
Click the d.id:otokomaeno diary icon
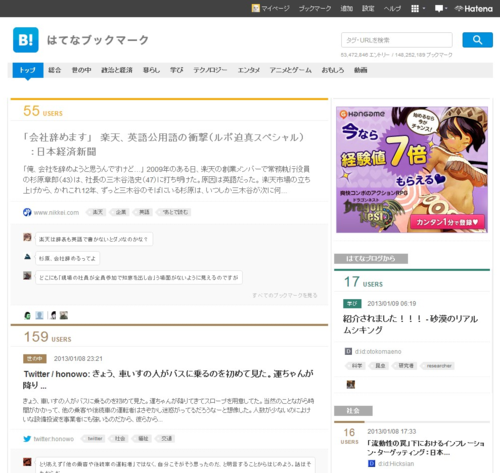pos(348,351)
